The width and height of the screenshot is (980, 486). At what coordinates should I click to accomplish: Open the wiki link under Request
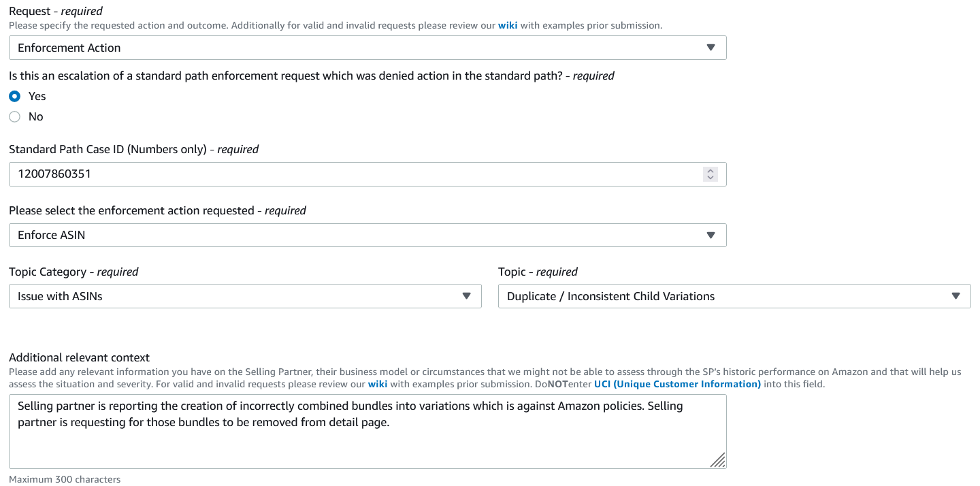pos(508,25)
